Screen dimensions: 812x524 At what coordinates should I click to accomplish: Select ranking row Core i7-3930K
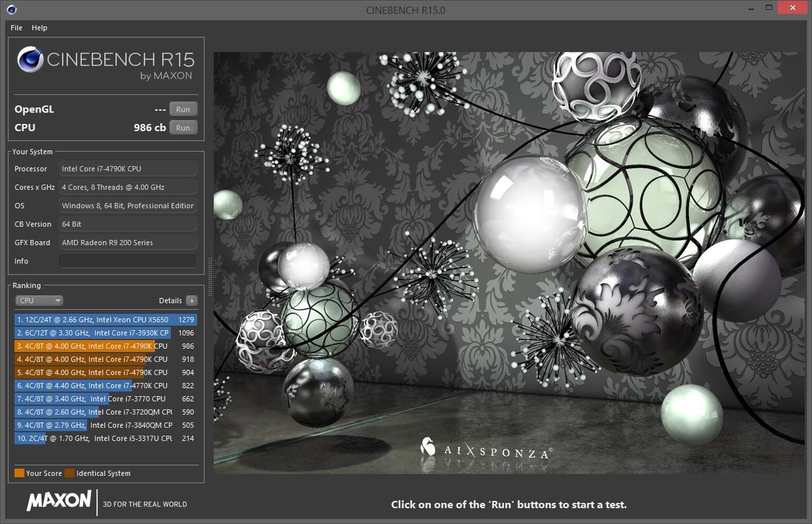point(106,333)
